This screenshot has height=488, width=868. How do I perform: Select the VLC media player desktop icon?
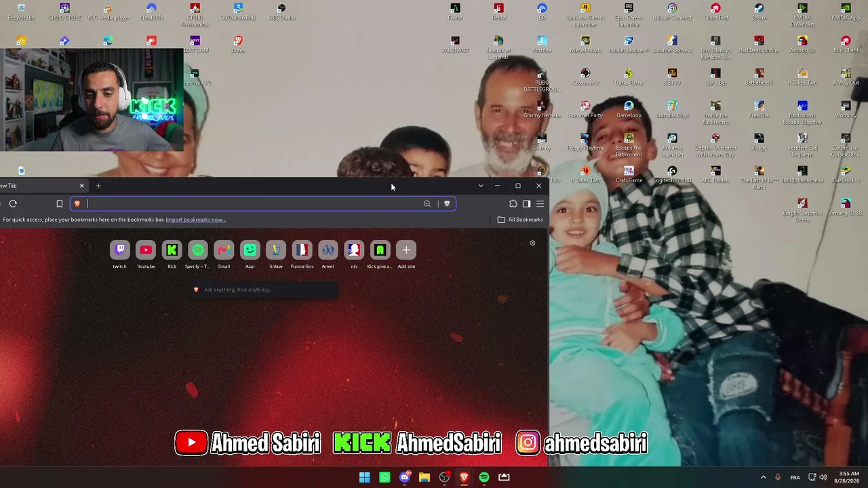pos(108,12)
